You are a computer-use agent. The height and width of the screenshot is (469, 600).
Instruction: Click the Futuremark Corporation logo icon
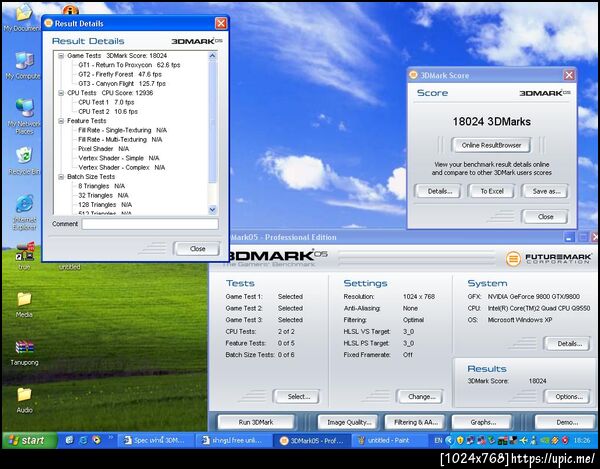(513, 259)
